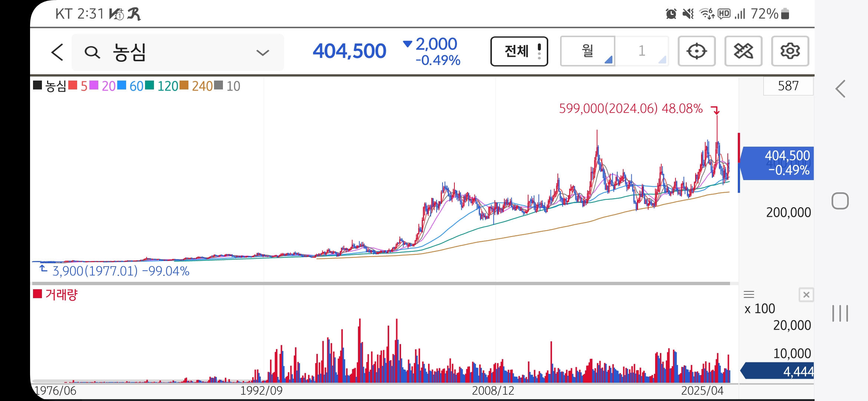Tap the Android back chevron at right edge

pos(841,89)
